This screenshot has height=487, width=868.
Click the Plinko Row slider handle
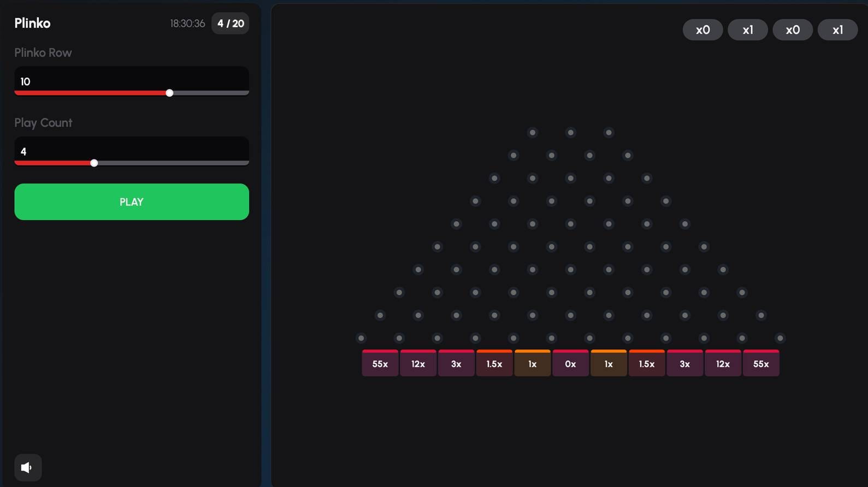tap(169, 93)
